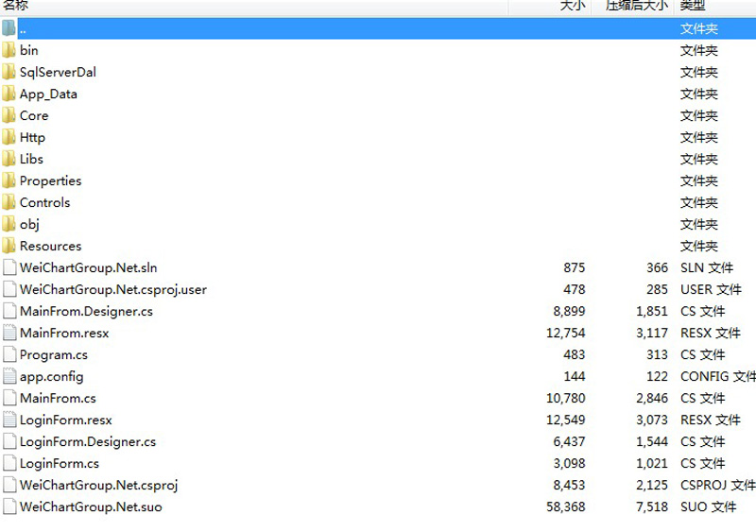This screenshot has width=756, height=532.
Task: Select the WeiChartGroup.Net.suo file
Action: point(91,506)
